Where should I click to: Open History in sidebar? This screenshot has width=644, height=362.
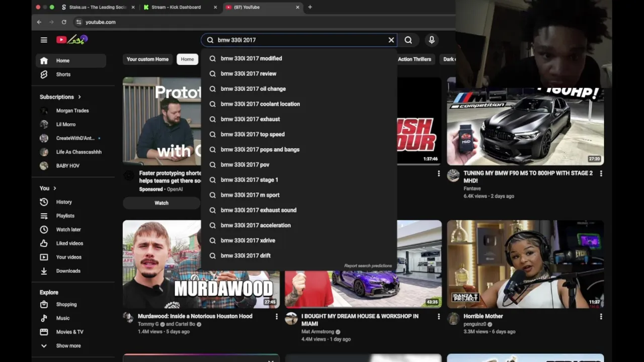[x=71, y=202]
